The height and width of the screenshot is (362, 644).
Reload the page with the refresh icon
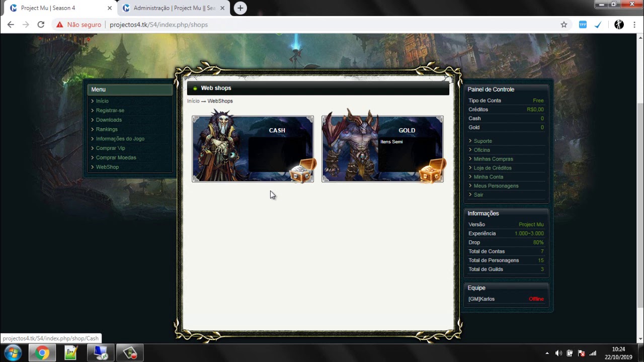click(x=41, y=25)
